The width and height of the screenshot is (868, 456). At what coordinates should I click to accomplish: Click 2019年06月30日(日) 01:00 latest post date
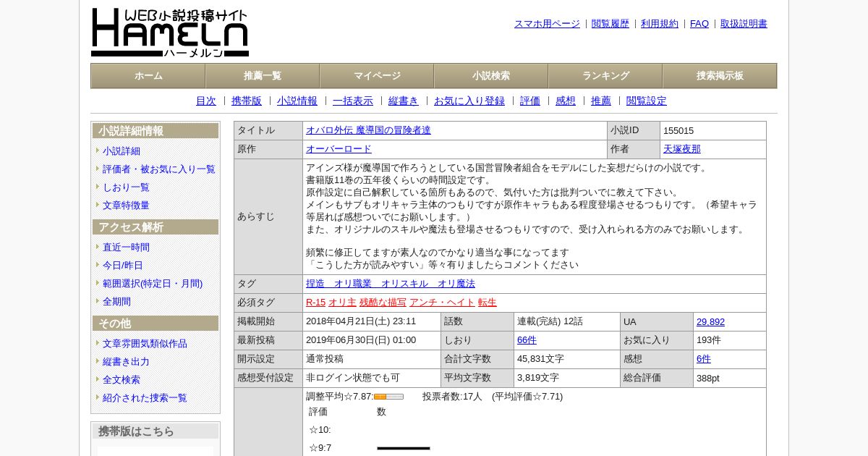(361, 340)
